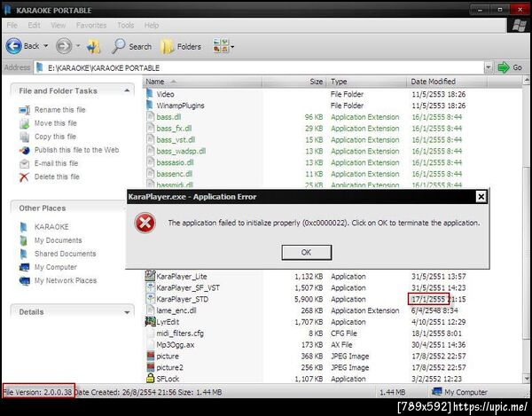The image size is (532, 416).
Task: Click Delete this file link
Action: pos(57,177)
